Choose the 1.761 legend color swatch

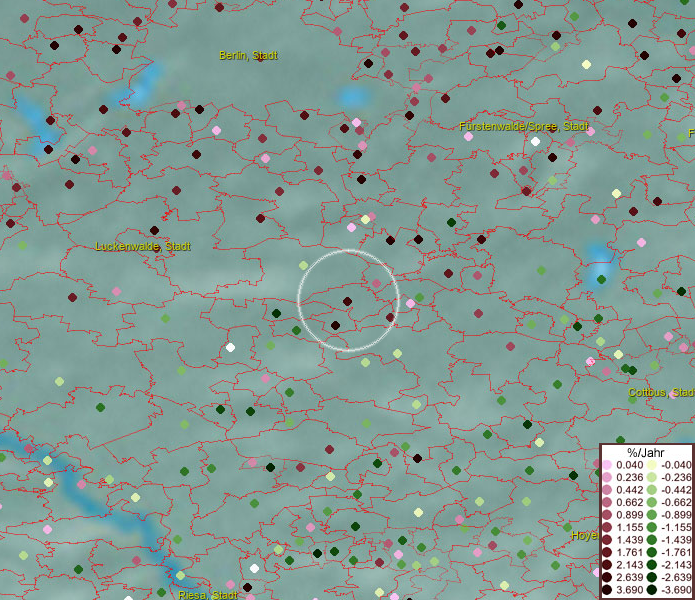[x=607, y=552]
